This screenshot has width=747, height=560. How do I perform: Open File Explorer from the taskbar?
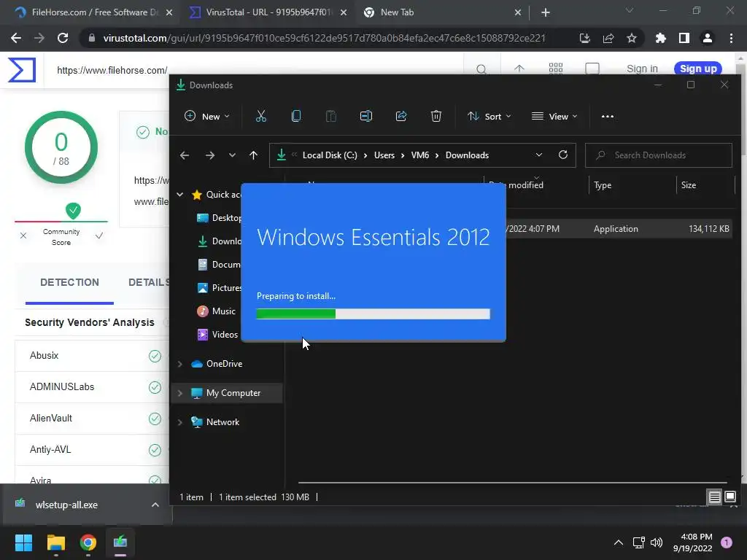pos(55,542)
